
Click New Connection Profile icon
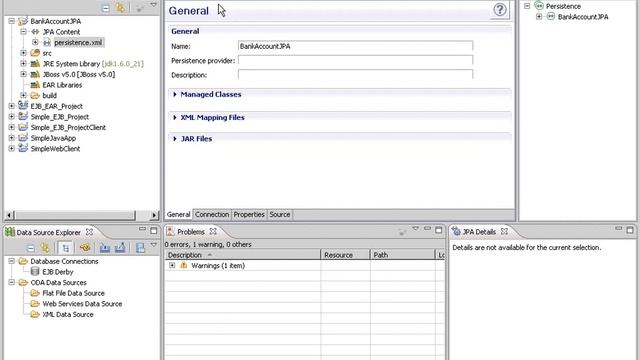(x=85, y=247)
